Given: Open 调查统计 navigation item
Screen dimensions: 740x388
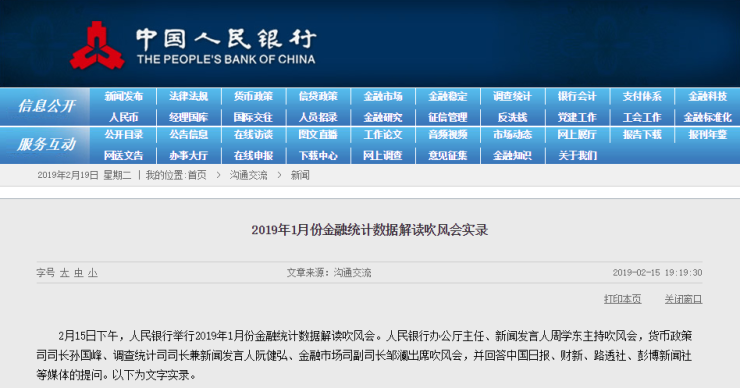Looking at the screenshot, I should [x=513, y=97].
